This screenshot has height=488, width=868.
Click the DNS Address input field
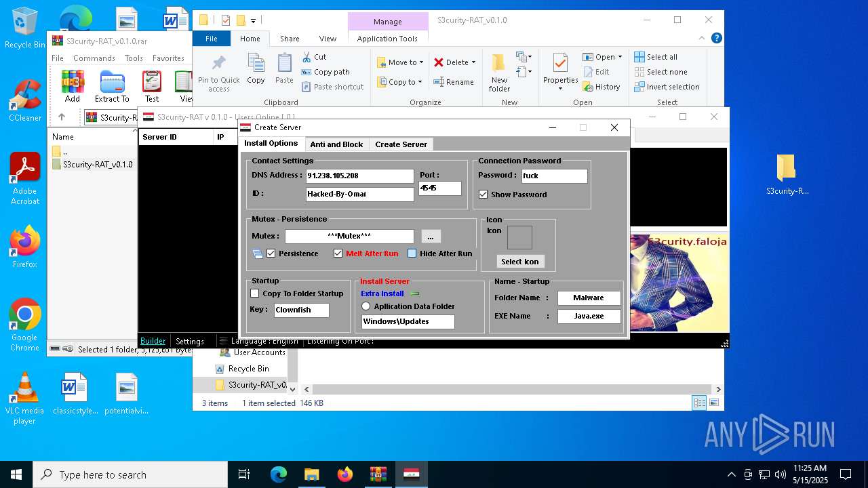pos(359,176)
